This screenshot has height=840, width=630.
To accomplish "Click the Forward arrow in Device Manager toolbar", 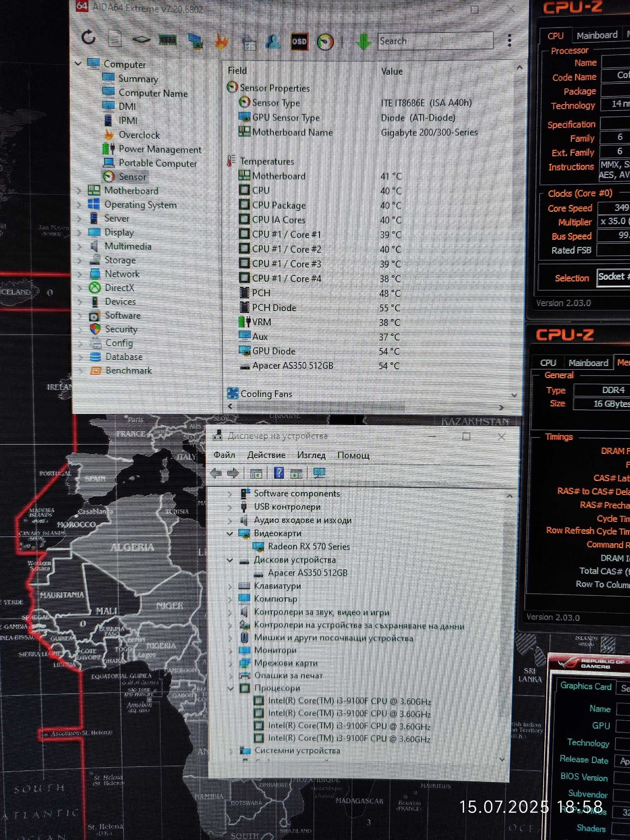I will point(233,473).
